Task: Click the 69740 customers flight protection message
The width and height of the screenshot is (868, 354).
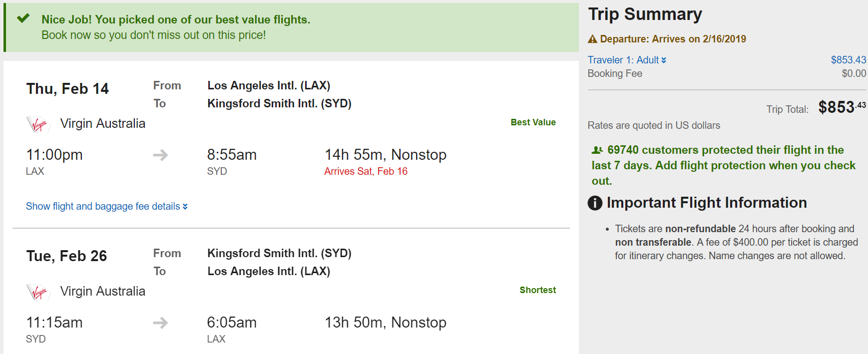Action: (x=723, y=165)
